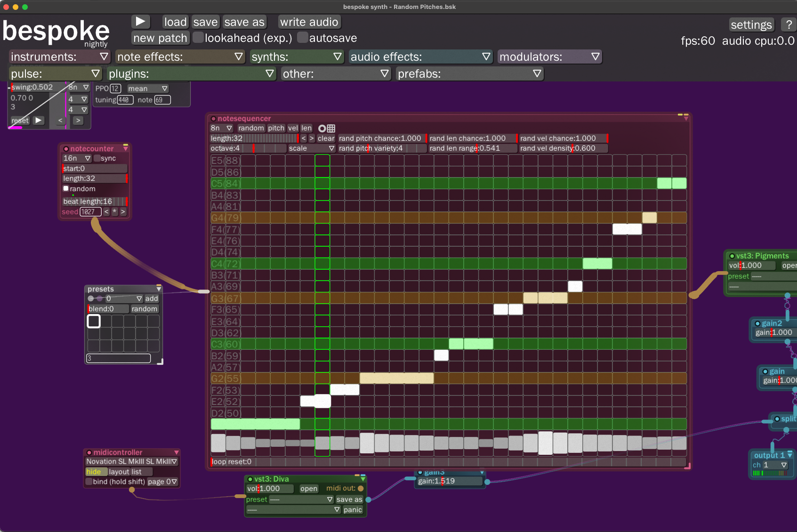Click the seed value field showing 1027
The height and width of the screenshot is (532, 797).
(x=90, y=212)
